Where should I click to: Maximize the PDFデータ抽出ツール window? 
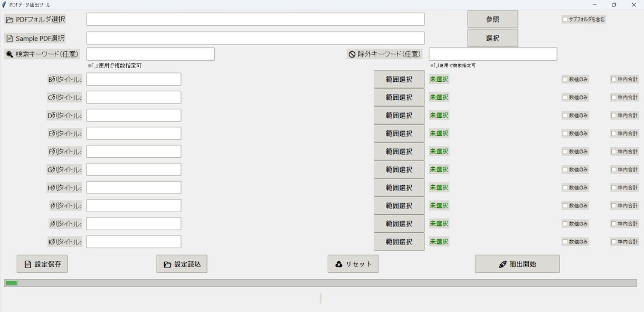point(614,5)
